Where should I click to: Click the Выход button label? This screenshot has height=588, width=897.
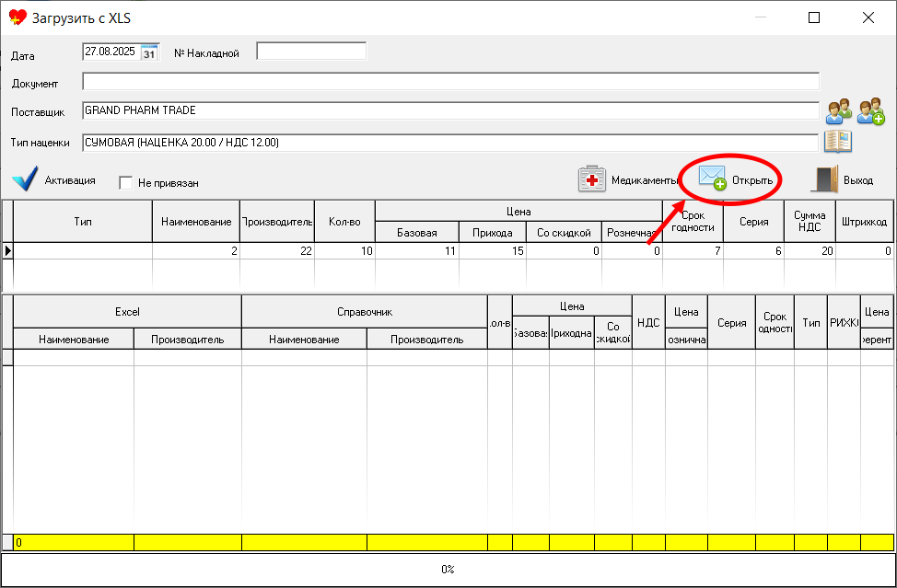tap(858, 180)
